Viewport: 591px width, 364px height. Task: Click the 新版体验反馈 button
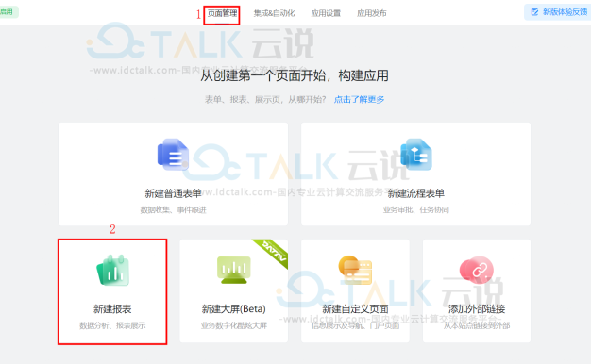[x=559, y=12]
